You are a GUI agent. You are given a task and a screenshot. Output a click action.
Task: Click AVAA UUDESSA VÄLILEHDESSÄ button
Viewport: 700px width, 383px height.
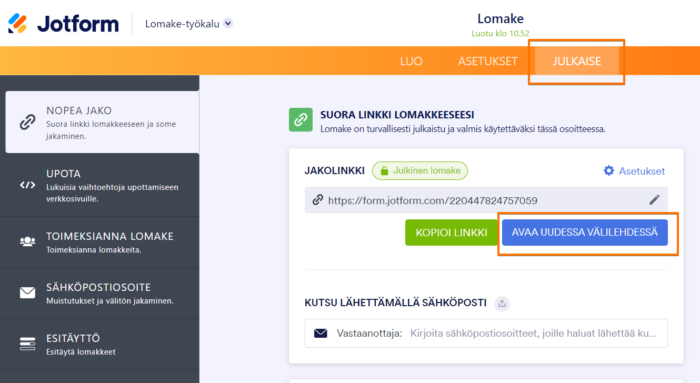point(585,232)
